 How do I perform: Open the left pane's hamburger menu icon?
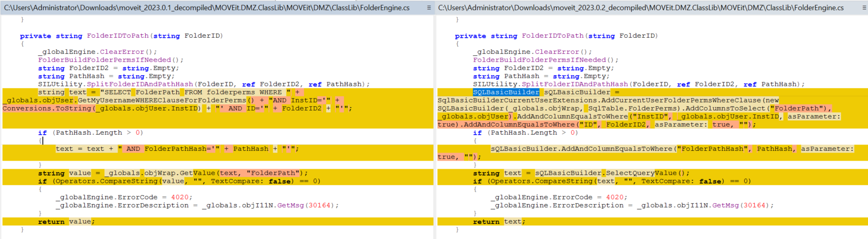pos(429,8)
